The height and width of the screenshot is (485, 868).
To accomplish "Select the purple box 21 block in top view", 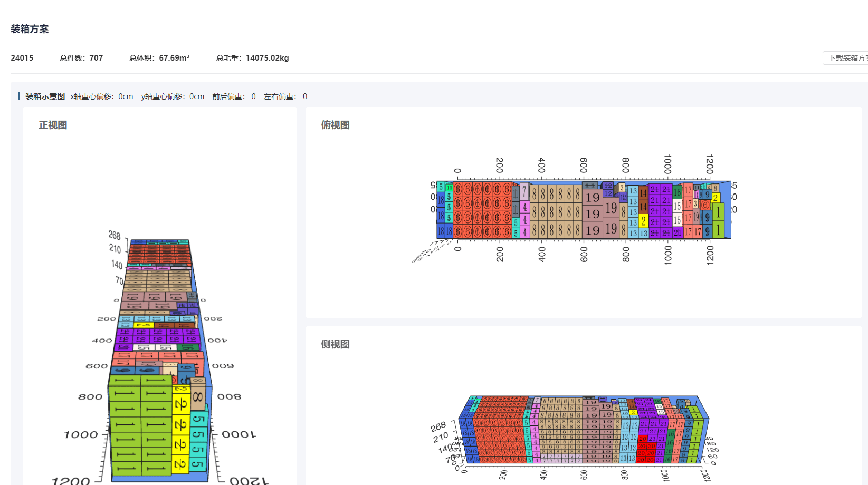I will pos(660,211).
